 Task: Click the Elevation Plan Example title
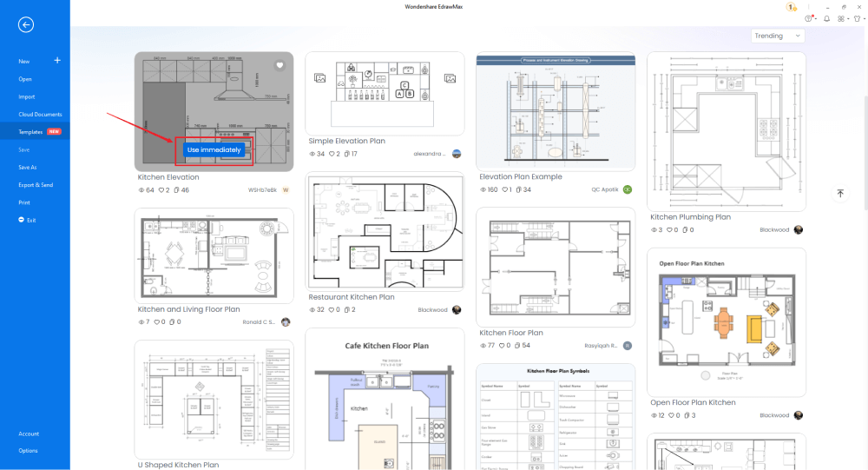point(520,177)
